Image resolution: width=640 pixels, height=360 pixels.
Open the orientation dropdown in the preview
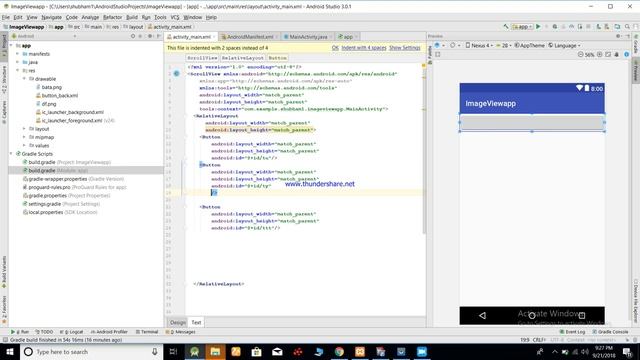coord(454,45)
